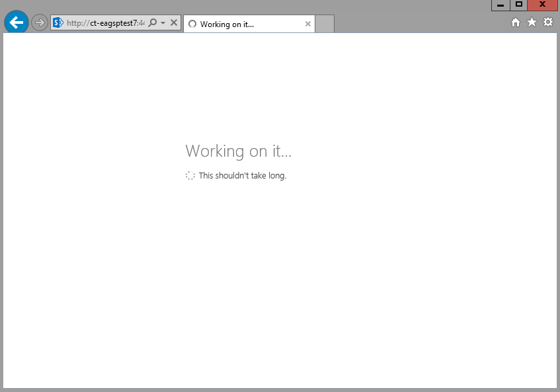The image size is (560, 392).
Task: Maximize the browser window
Action: pos(518,5)
